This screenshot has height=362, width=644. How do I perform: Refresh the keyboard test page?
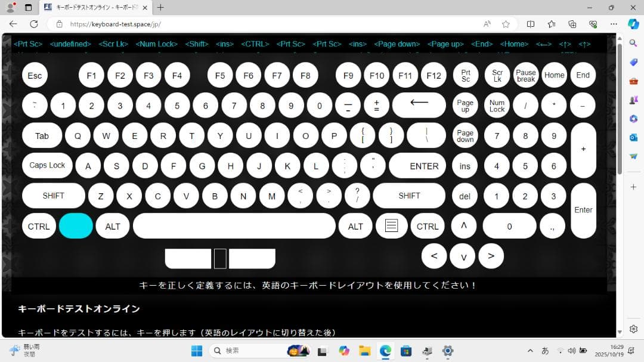pyautogui.click(x=34, y=24)
